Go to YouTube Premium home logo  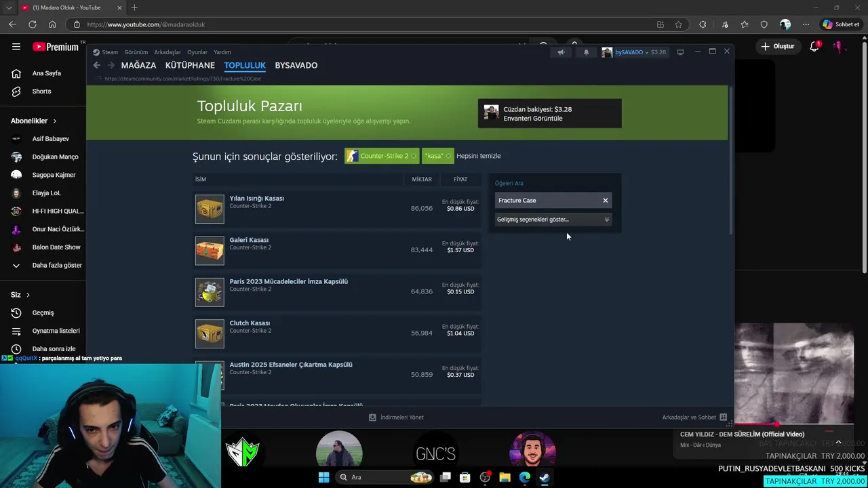(56, 47)
